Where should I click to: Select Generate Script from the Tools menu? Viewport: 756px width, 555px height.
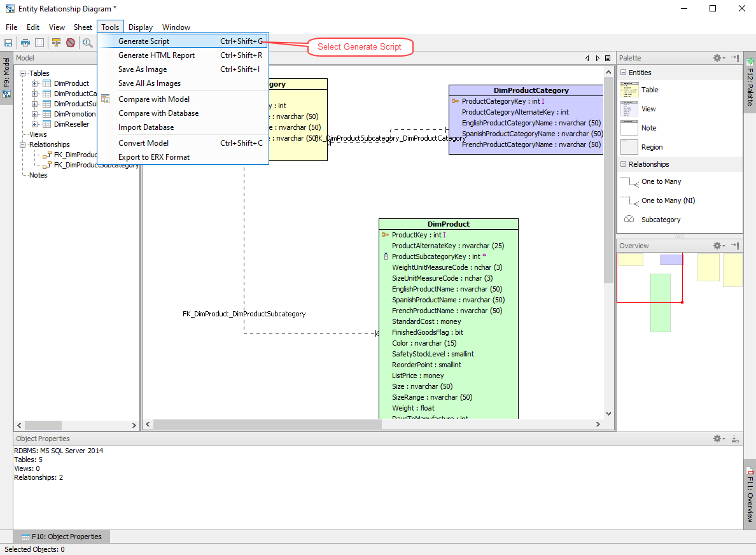144,40
